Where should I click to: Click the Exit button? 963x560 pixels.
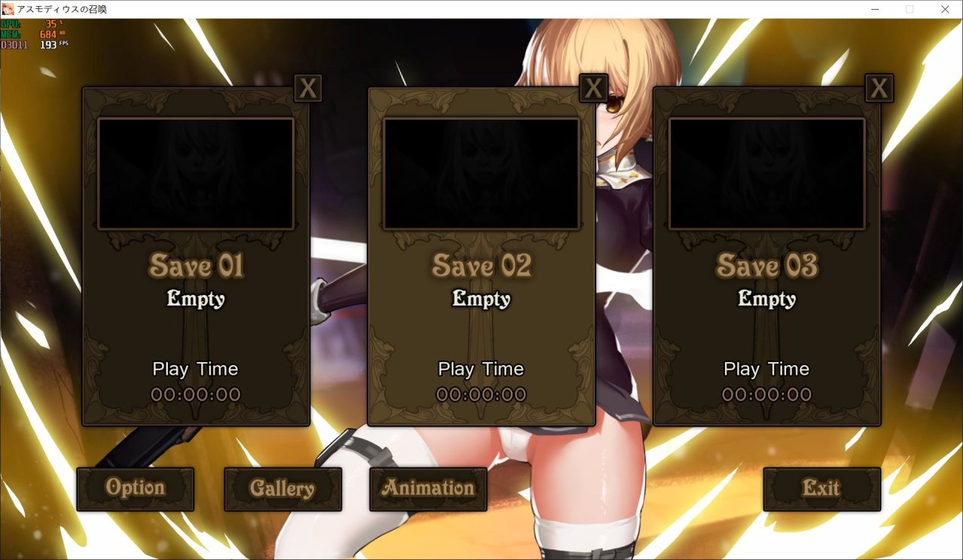821,488
